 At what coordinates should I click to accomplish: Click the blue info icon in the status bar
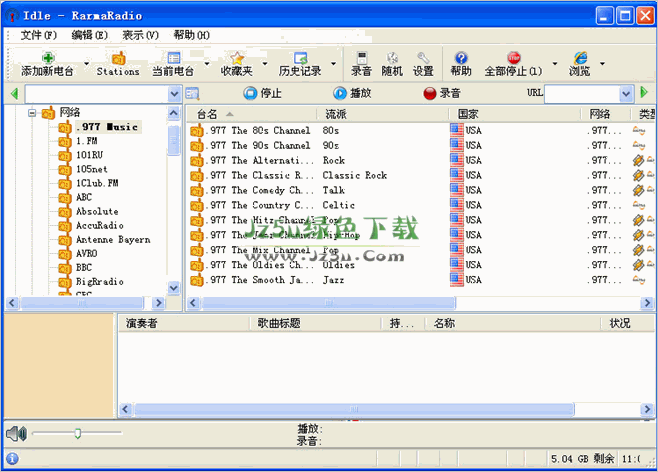point(12,459)
